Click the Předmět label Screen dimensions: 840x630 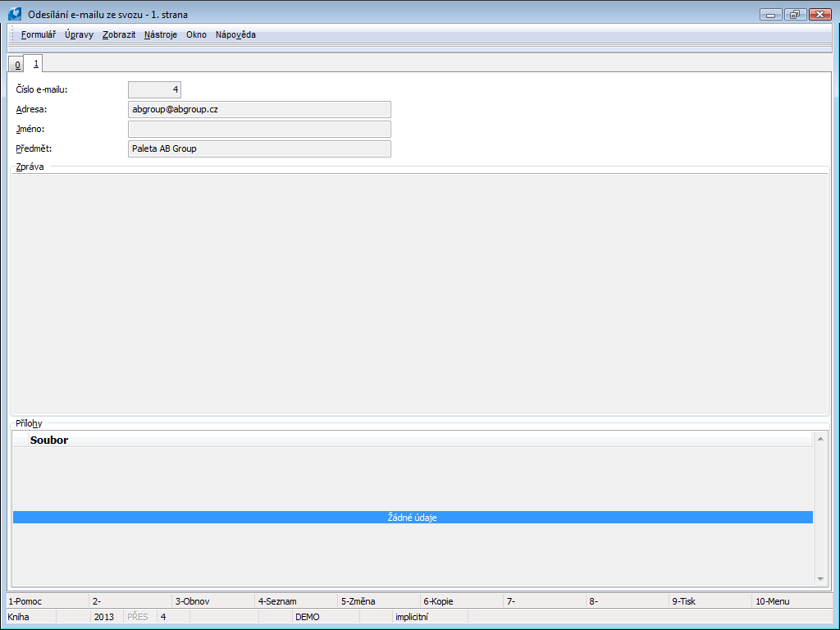[x=34, y=149]
